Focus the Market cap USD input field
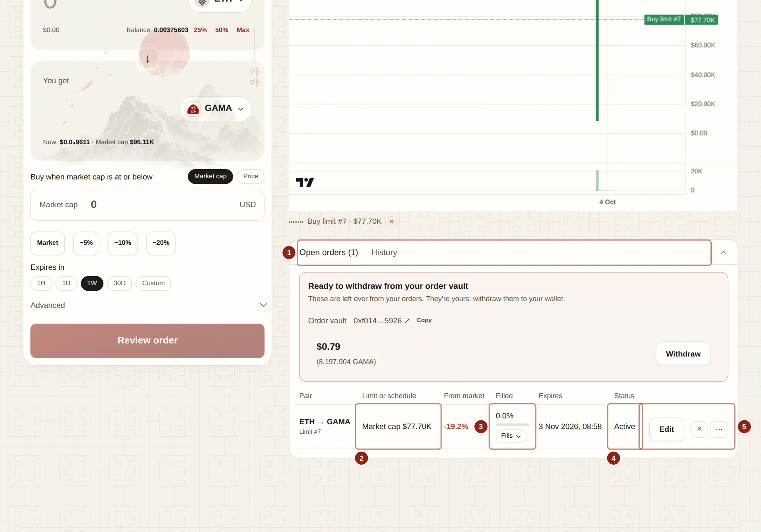Viewport: 761px width, 532px height. [x=147, y=205]
